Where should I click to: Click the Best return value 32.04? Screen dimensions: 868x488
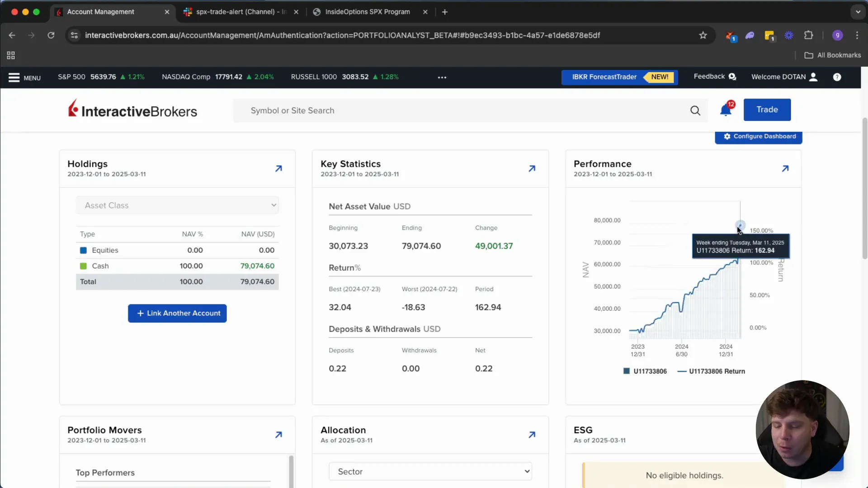pyautogui.click(x=340, y=307)
